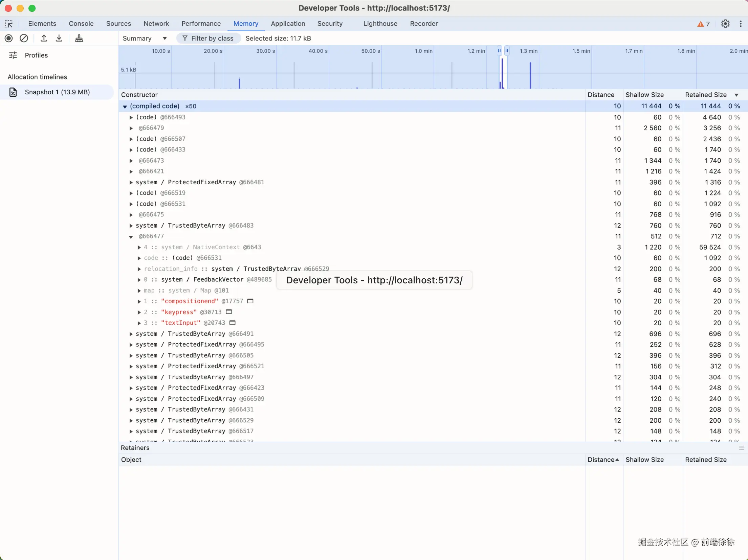
Task: Switch to the Elements tab
Action: tap(42, 24)
